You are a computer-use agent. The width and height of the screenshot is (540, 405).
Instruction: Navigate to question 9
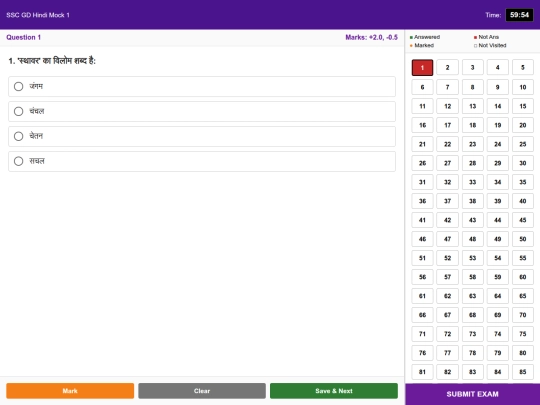[498, 87]
